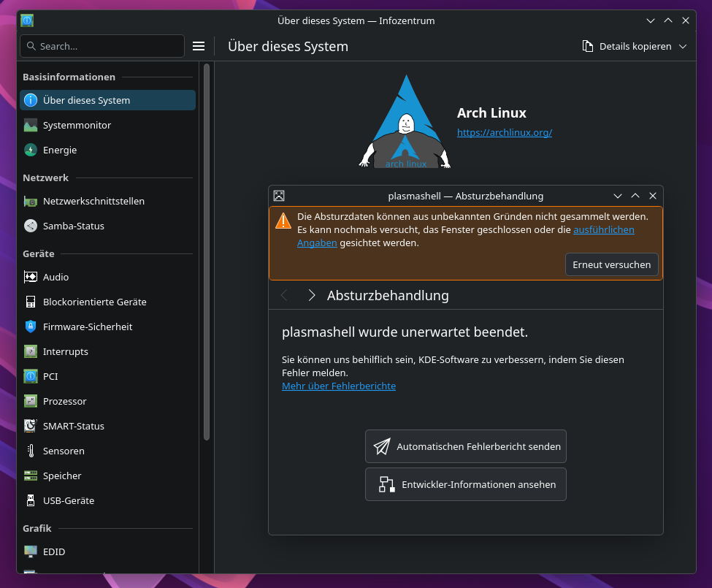Close the plasmashell Absturzbehandlung window
712x588 pixels.
pos(653,196)
